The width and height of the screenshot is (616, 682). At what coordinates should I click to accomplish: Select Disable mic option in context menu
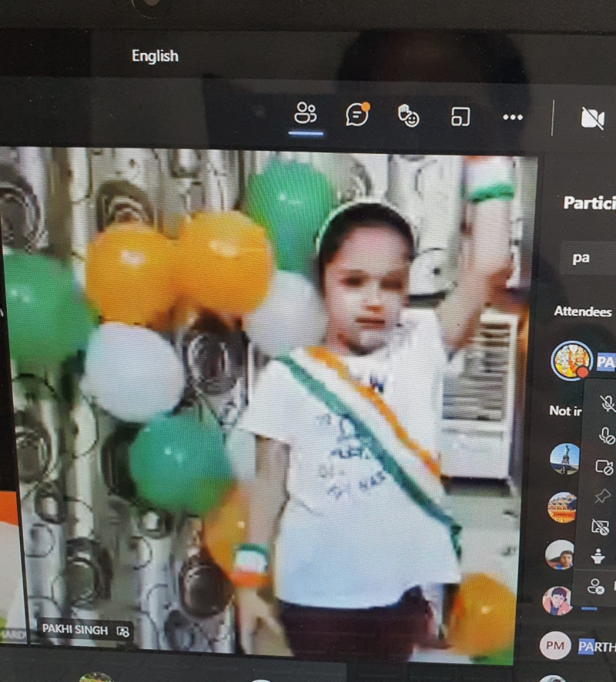[x=607, y=435]
